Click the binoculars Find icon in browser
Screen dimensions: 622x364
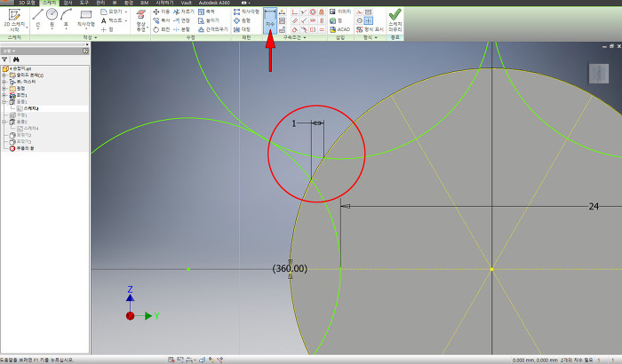(x=16, y=59)
